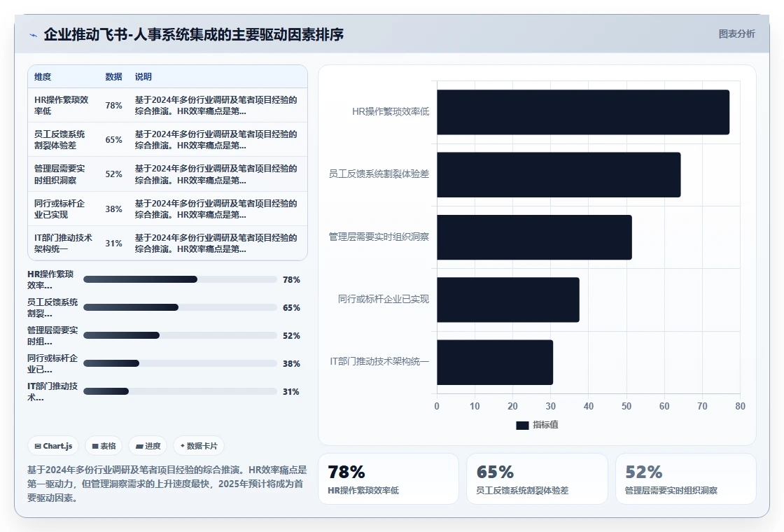Click the 管理层需要实时组 progress bar
This screenshot has height=532, width=784.
click(x=180, y=335)
